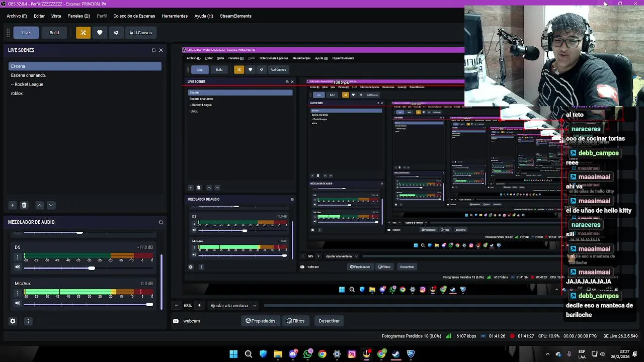The width and height of the screenshot is (644, 362).
Task: Open the notification bell in the system tray
Action: pyautogui.click(x=636, y=354)
